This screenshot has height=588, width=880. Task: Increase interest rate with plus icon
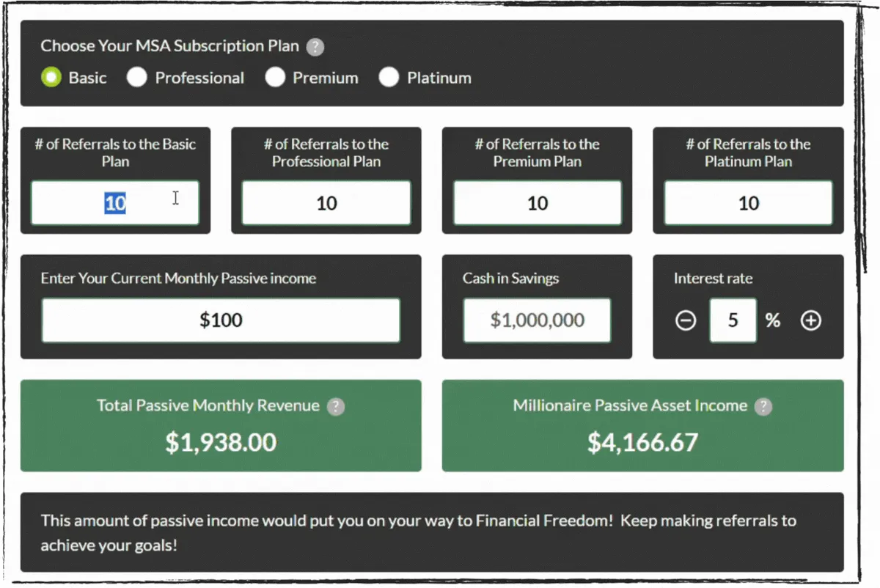[810, 320]
